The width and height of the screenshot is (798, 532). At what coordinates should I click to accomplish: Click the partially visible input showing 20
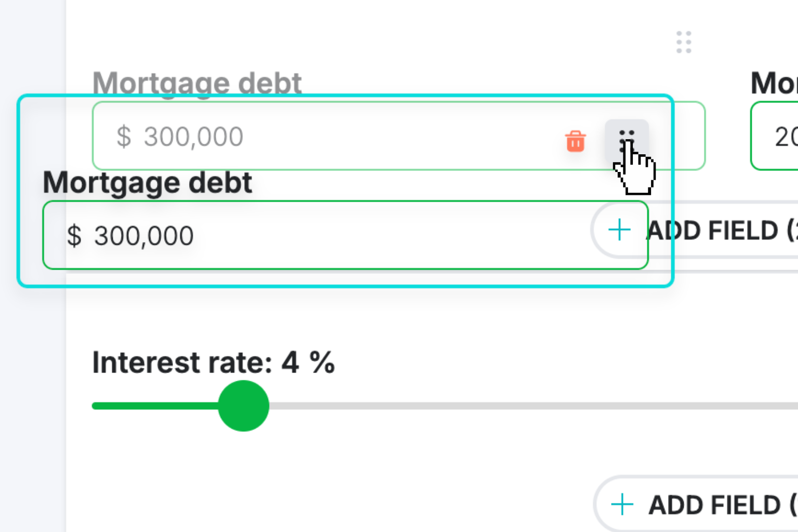[774, 136]
